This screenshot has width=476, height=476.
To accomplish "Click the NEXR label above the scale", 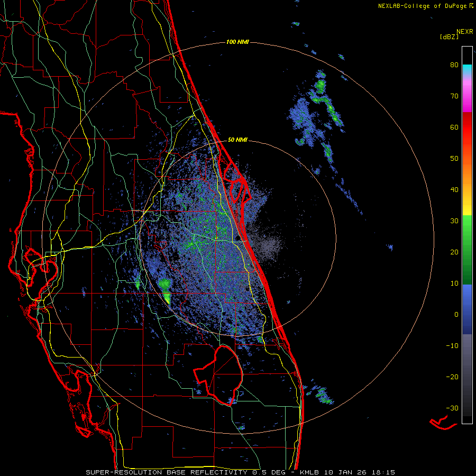I will click(464, 32).
